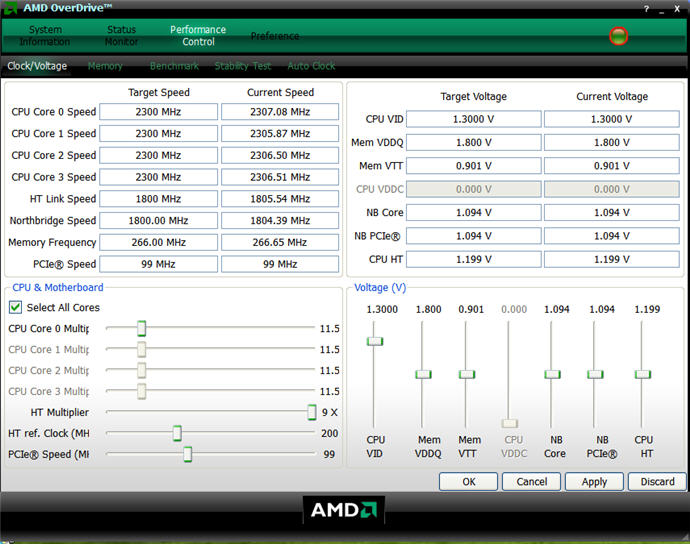Click the 1805.54 MHz current speed value

280,199
